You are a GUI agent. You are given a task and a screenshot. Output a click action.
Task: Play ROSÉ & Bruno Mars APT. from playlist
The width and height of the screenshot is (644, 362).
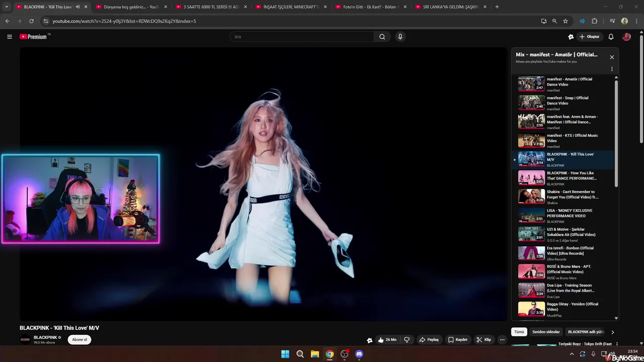pyautogui.click(x=563, y=272)
